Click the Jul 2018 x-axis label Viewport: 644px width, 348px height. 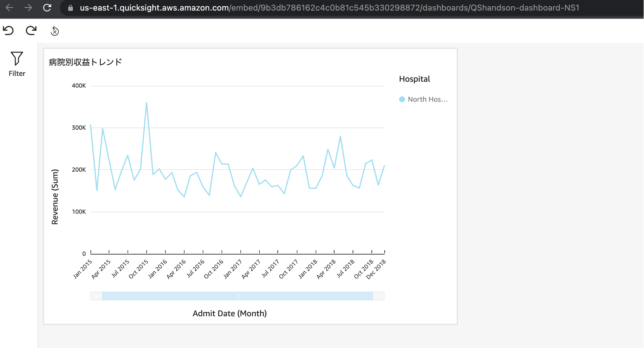346,269
